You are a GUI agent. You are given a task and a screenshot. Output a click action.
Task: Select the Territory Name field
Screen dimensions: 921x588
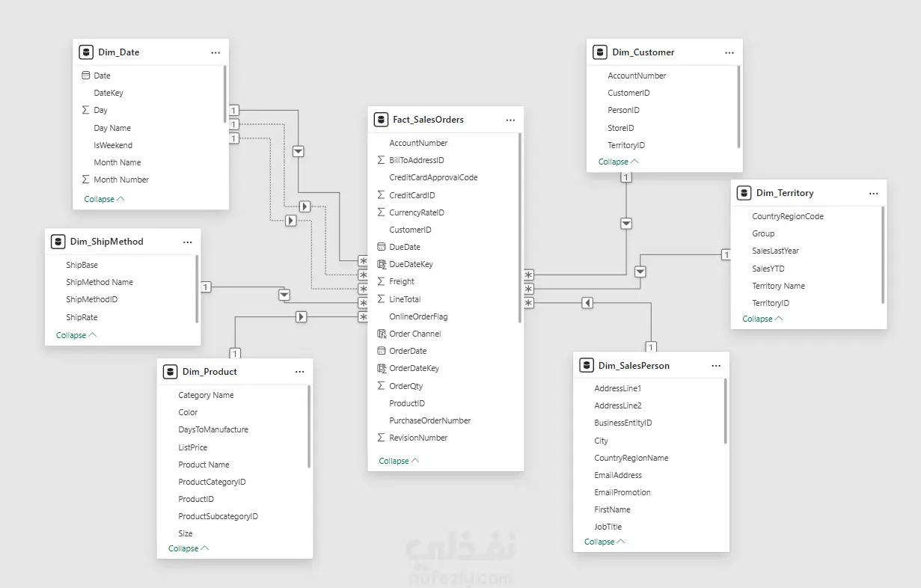778,286
